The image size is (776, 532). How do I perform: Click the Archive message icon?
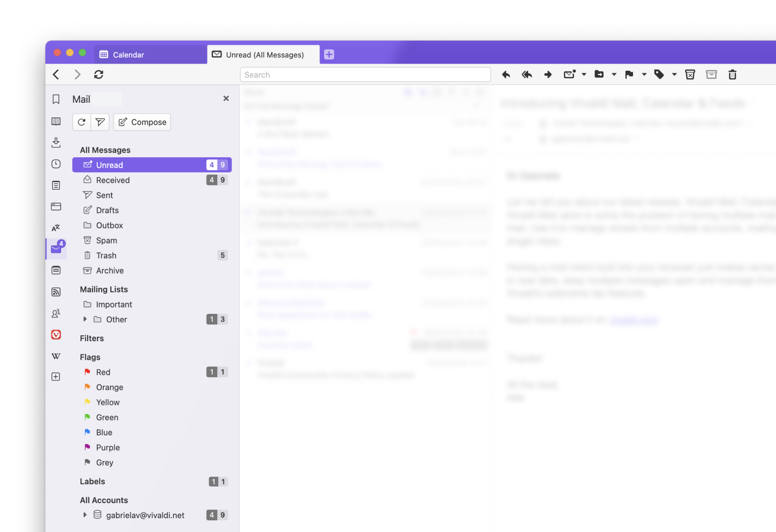click(711, 75)
